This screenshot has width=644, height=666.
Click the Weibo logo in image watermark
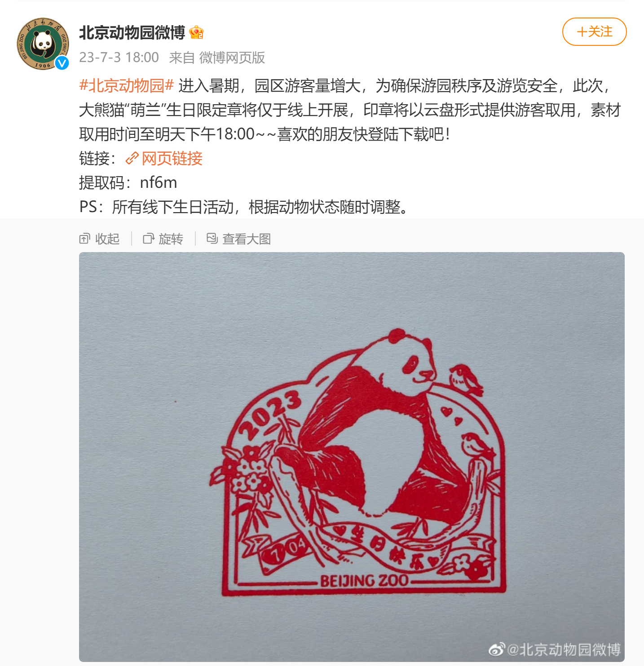coord(497,649)
